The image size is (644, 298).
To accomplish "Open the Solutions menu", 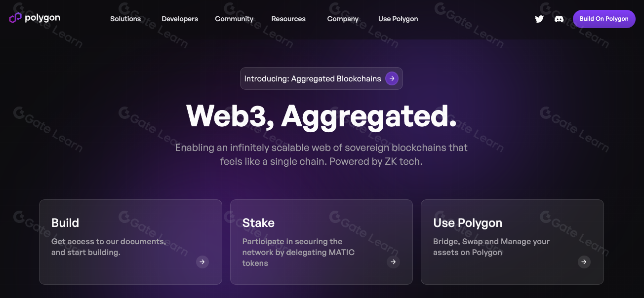I will 125,19.
